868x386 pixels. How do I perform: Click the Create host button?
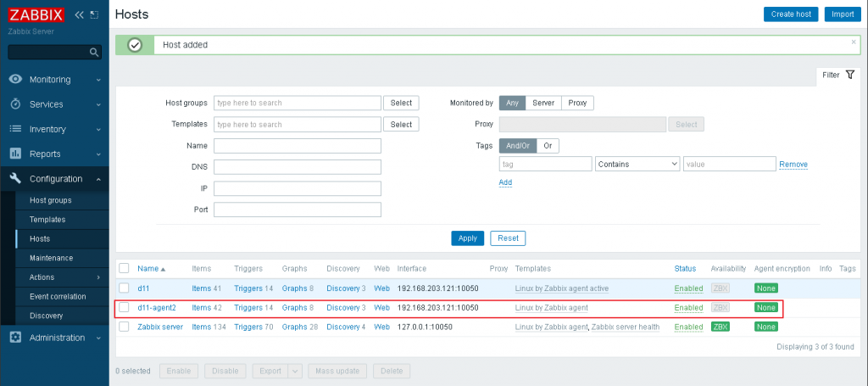[x=791, y=14]
